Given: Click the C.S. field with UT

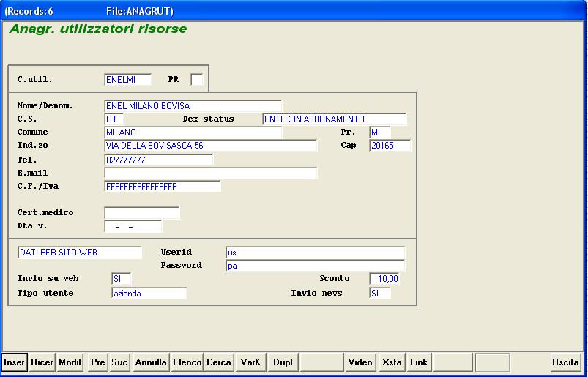Looking at the screenshot, I should coord(114,119).
